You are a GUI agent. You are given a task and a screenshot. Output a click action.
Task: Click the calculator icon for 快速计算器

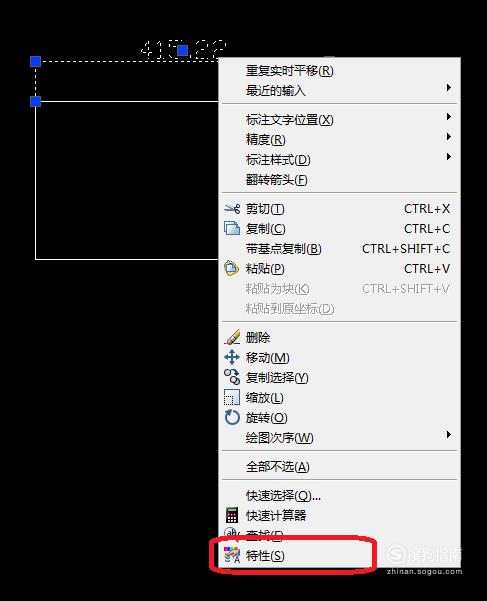point(232,516)
